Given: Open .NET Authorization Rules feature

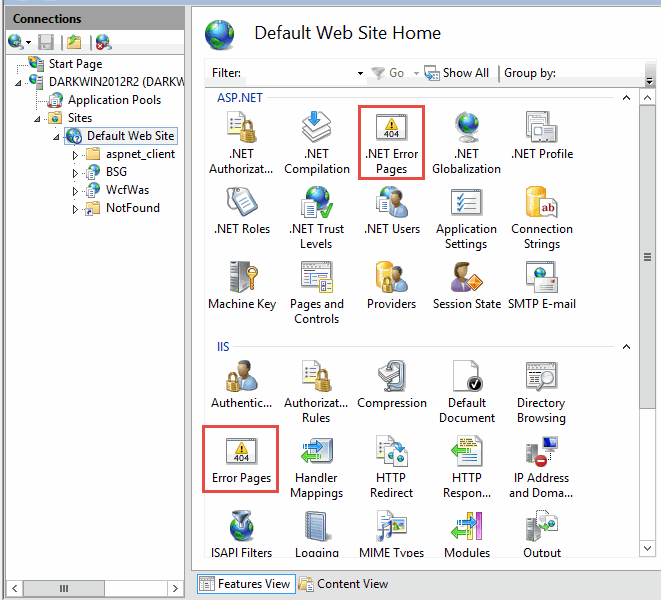Looking at the screenshot, I should (241, 143).
